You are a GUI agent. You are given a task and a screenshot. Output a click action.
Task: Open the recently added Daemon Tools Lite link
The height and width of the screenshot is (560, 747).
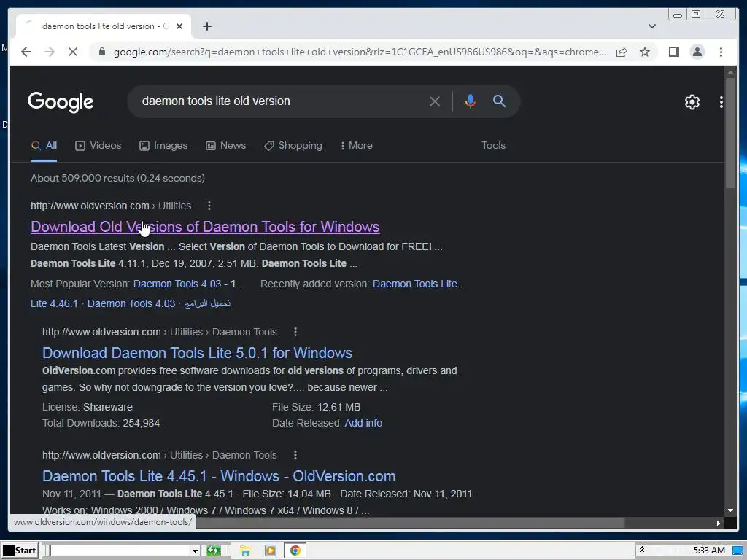point(419,284)
